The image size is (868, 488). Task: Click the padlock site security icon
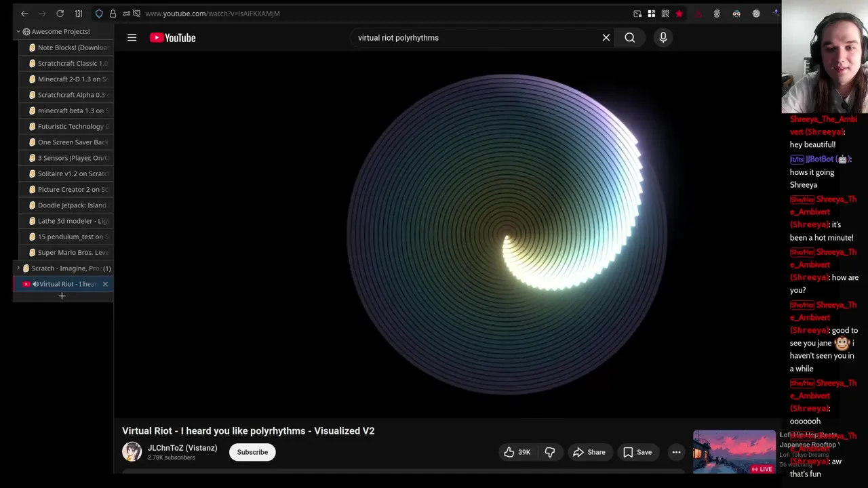pyautogui.click(x=113, y=14)
